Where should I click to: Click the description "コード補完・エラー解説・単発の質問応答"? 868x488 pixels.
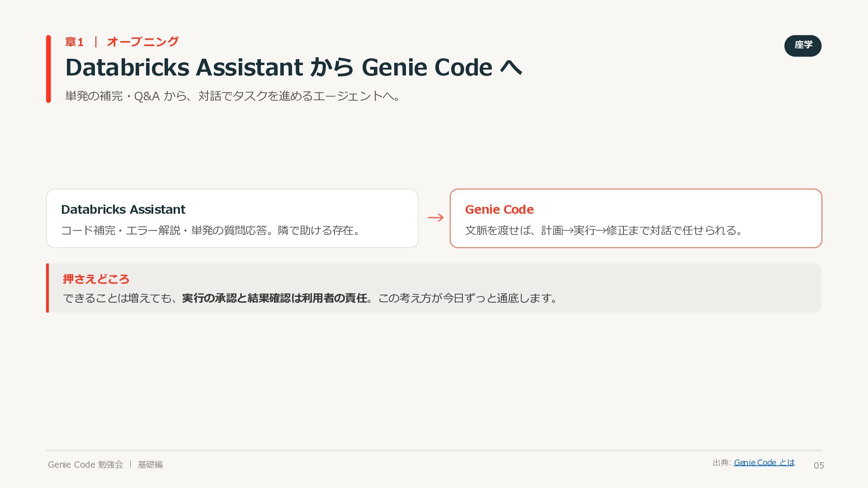click(x=164, y=230)
